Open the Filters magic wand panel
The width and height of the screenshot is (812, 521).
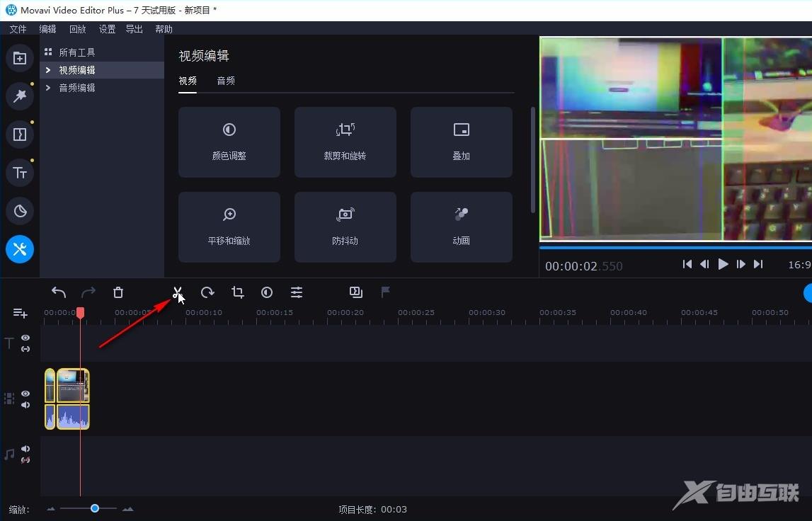20,96
